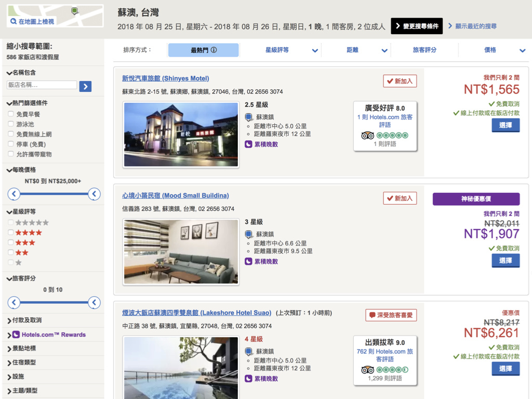
Task: Click the blue arrow hotel name search button
Action: 85,87
